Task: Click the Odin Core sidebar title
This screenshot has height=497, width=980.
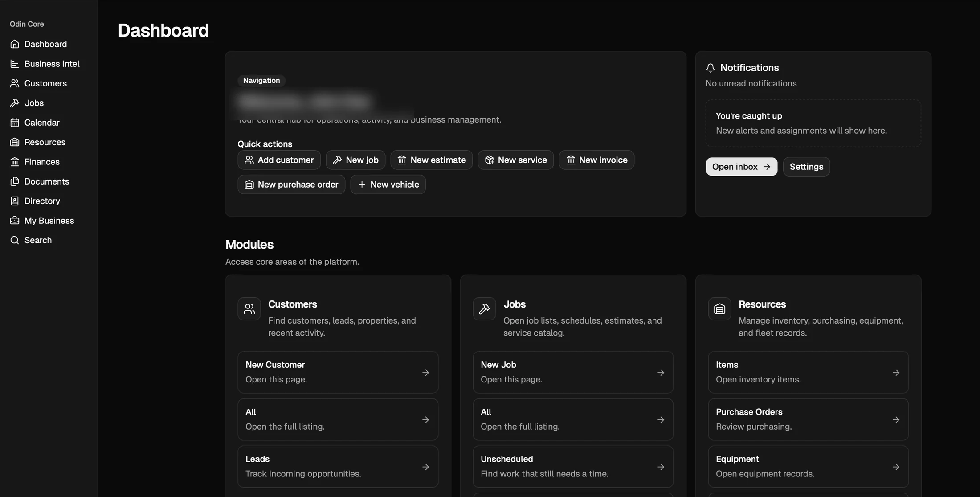Action: pos(27,24)
